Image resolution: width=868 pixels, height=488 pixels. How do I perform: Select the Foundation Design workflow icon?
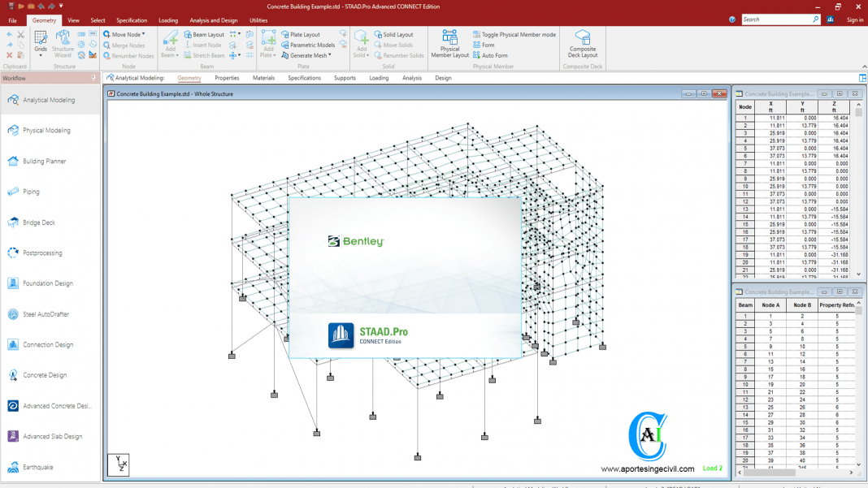click(x=13, y=283)
